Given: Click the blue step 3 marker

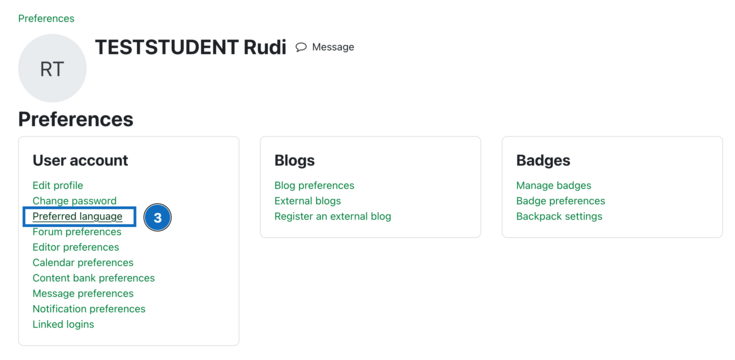Looking at the screenshot, I should pos(158,218).
